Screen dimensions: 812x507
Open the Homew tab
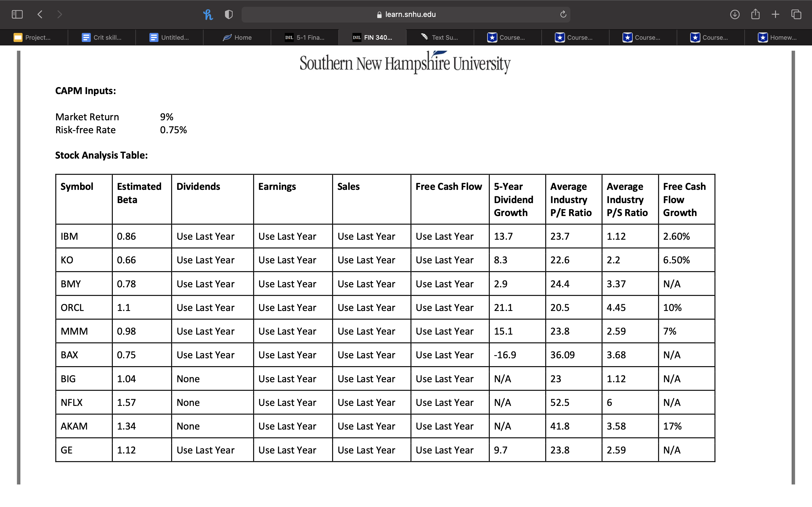tap(778, 37)
